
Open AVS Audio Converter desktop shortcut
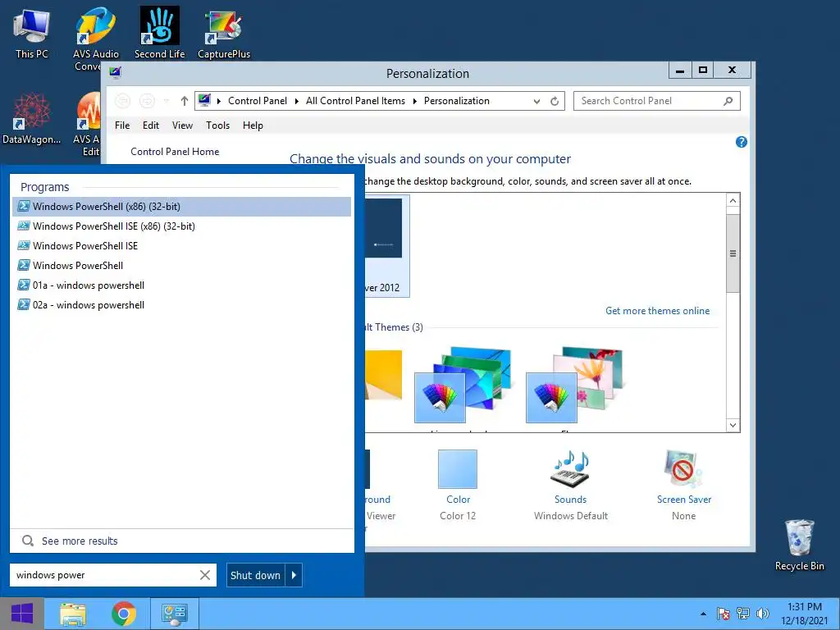[x=95, y=39]
